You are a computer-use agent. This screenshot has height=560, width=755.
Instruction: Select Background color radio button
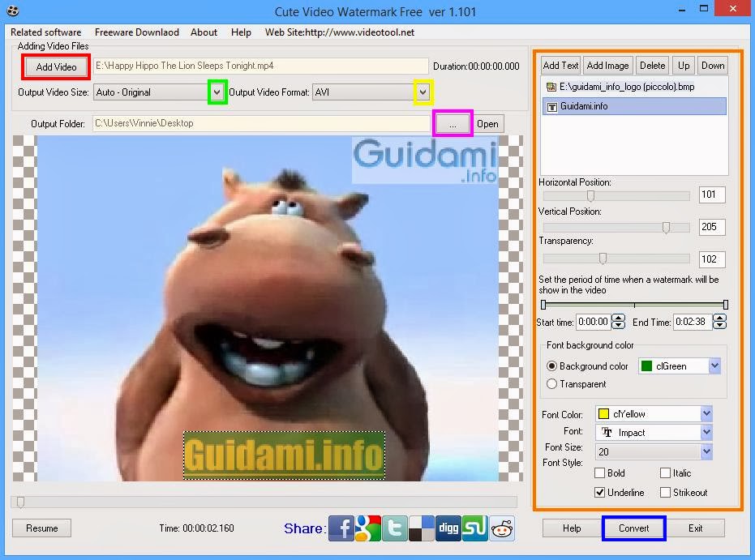[551, 366]
